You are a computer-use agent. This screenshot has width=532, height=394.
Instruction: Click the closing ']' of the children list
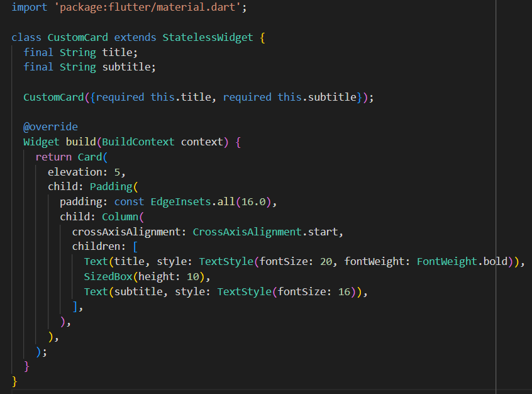pos(75,307)
